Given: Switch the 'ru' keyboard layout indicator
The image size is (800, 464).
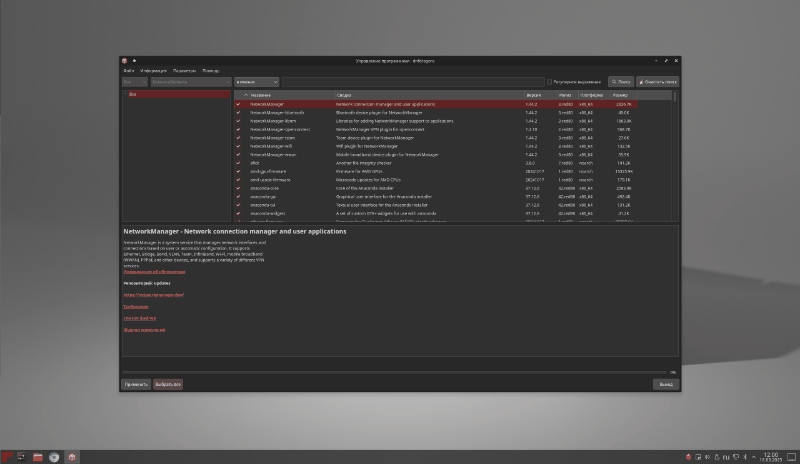Looking at the screenshot, I should (x=726, y=457).
